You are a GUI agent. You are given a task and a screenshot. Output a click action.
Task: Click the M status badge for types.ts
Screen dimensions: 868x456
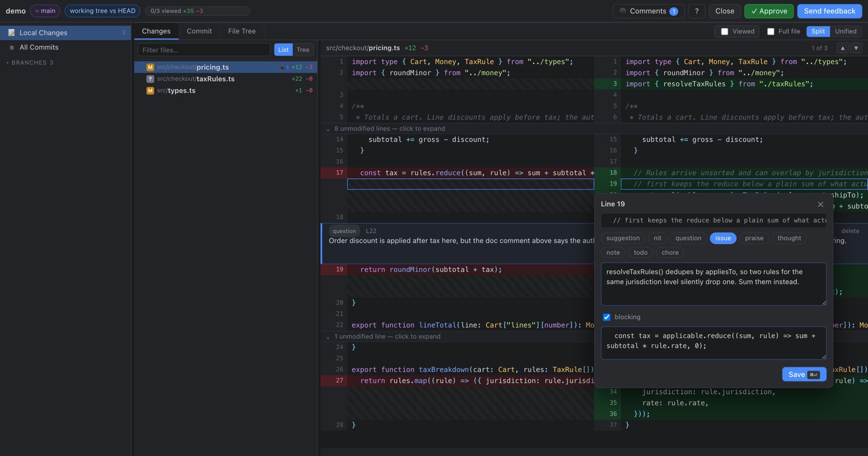(150, 91)
